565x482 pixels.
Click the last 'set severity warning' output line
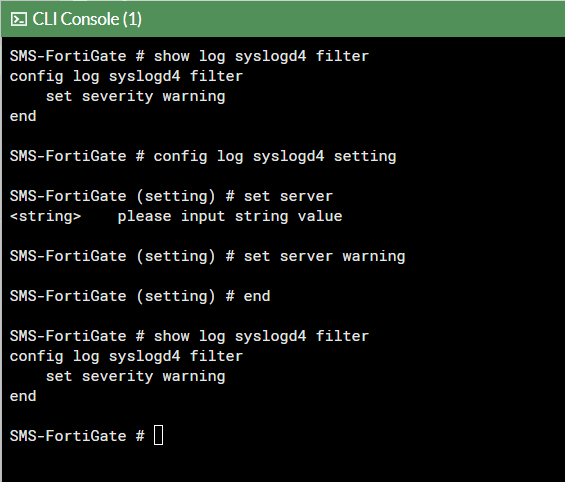click(135, 376)
